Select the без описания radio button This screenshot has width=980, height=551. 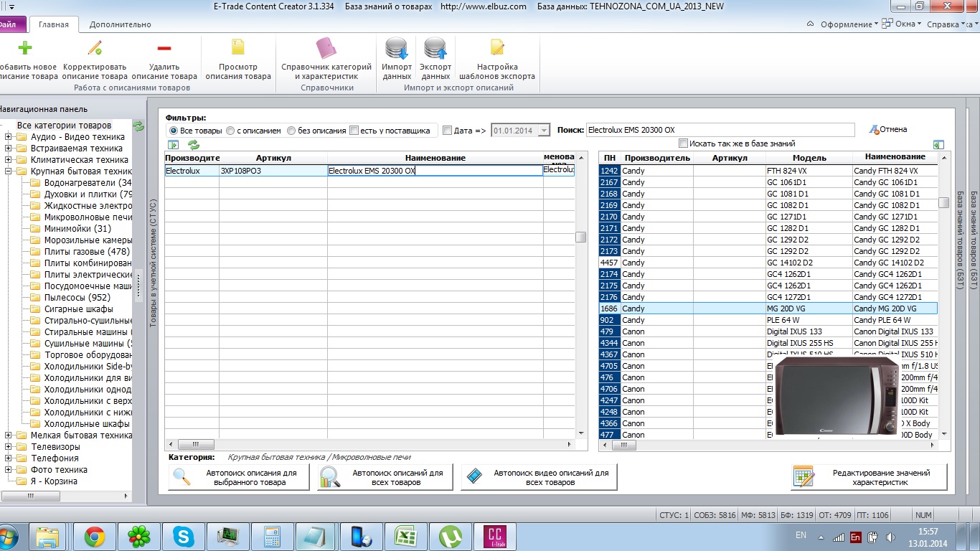click(291, 131)
